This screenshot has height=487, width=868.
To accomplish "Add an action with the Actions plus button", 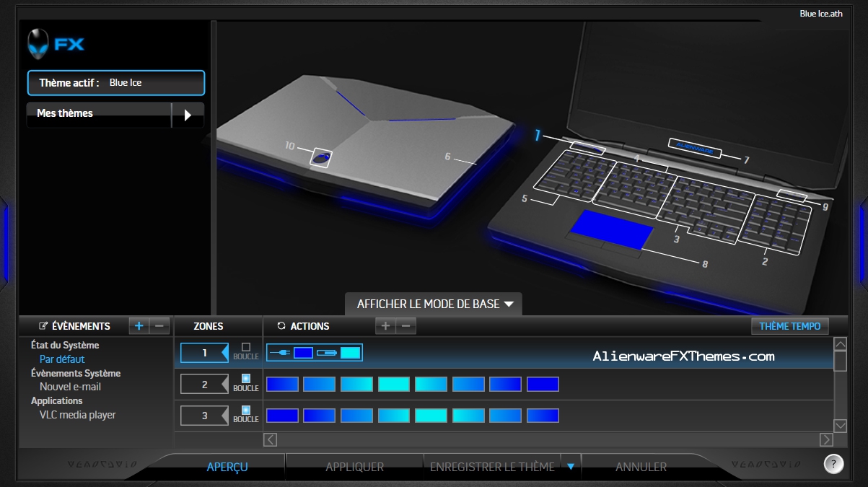I will coord(385,326).
